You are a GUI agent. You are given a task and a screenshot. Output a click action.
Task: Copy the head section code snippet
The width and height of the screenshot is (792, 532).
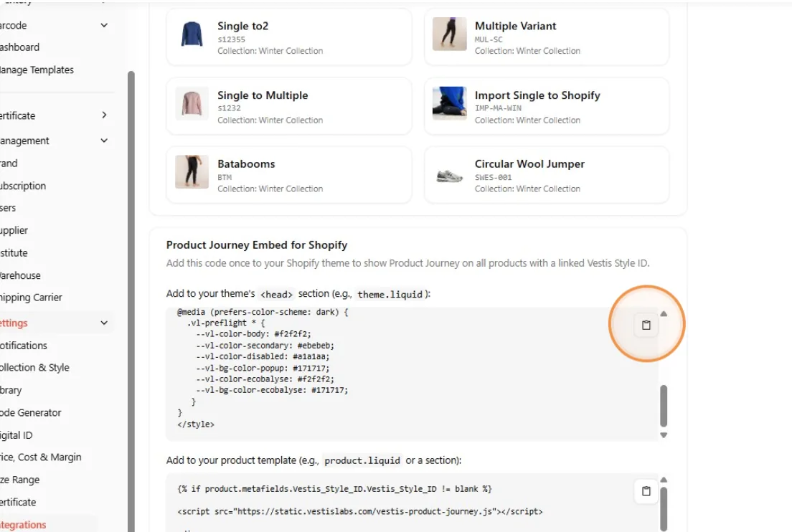(x=646, y=325)
